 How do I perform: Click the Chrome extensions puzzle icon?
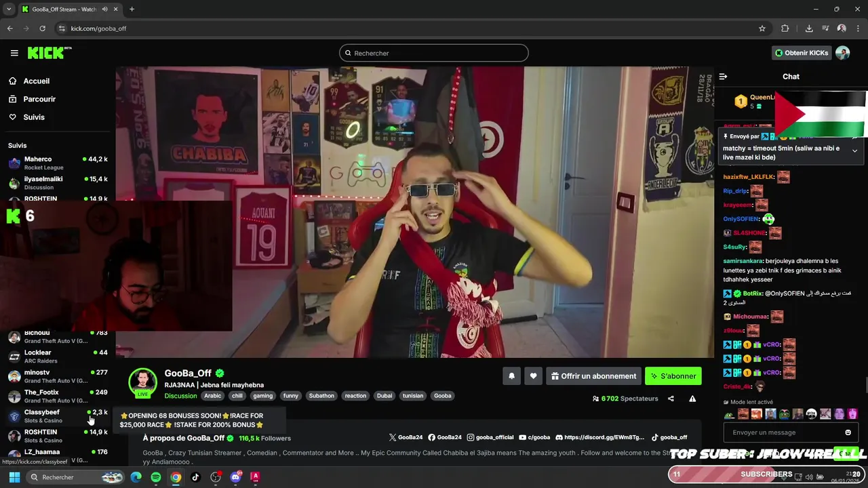(x=785, y=28)
